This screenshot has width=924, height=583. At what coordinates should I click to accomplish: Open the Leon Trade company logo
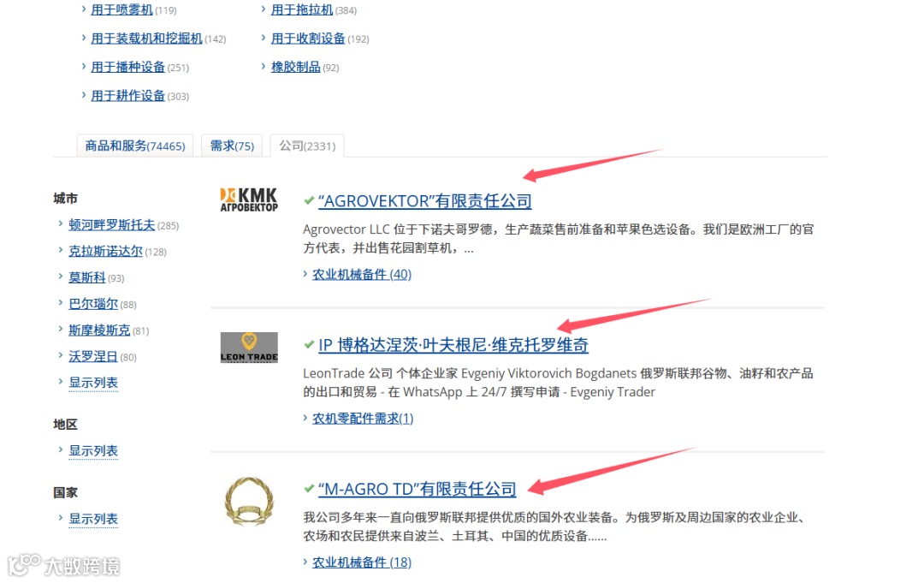coord(249,348)
